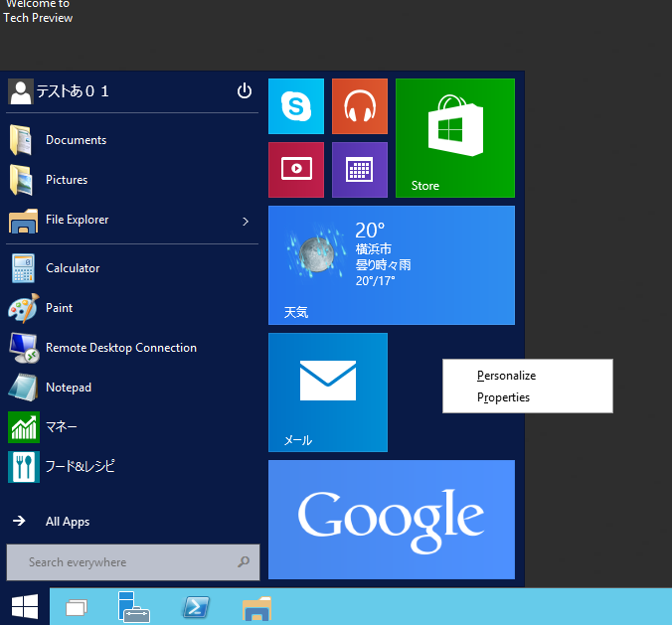
Task: Open Task View on the taskbar
Action: tap(77, 607)
